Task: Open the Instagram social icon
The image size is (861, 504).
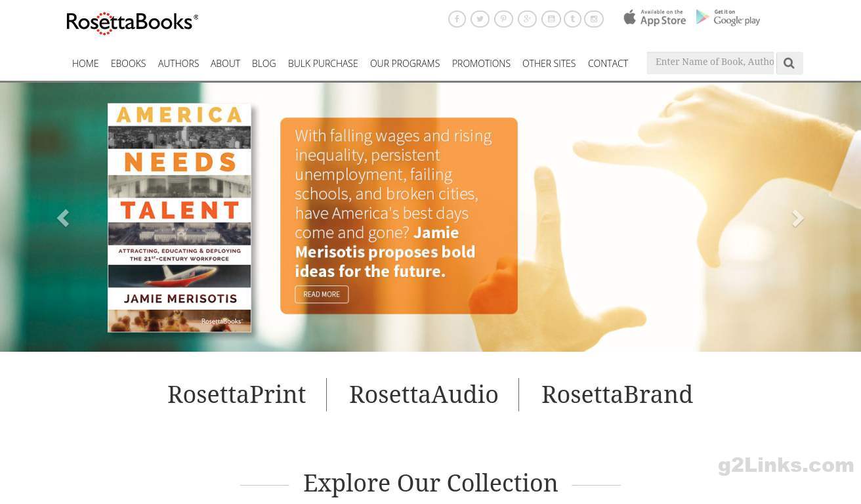Action: click(594, 19)
